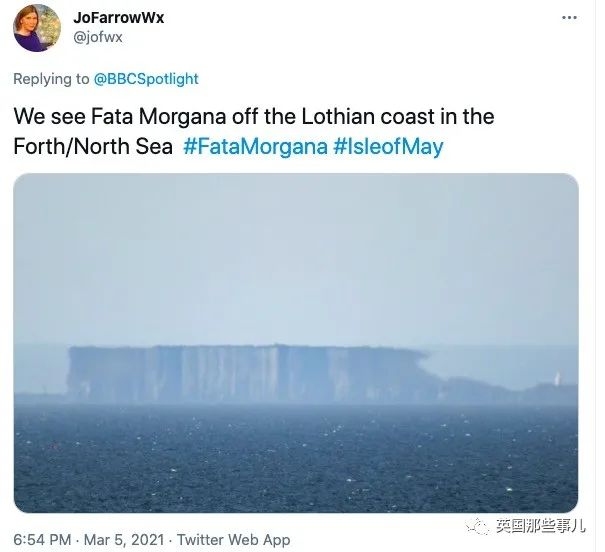The width and height of the screenshot is (605, 552).
Task: Click the JoFarrowWx display name
Action: coord(118,18)
